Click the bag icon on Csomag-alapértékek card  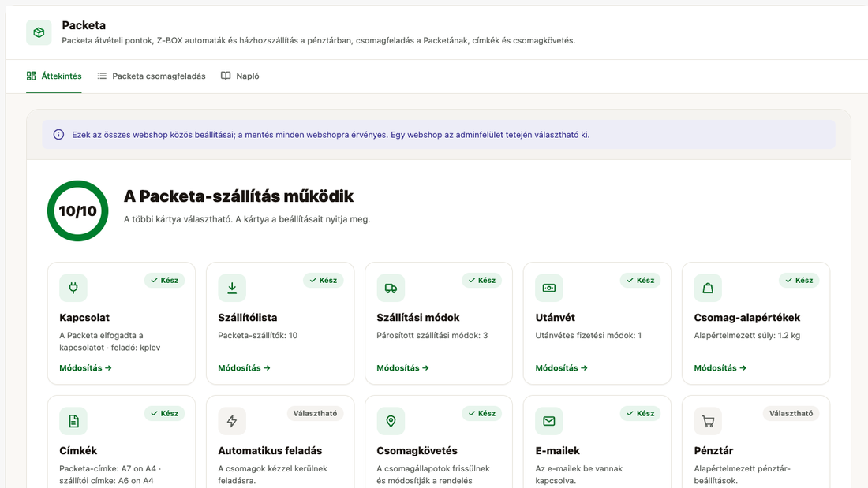point(708,288)
